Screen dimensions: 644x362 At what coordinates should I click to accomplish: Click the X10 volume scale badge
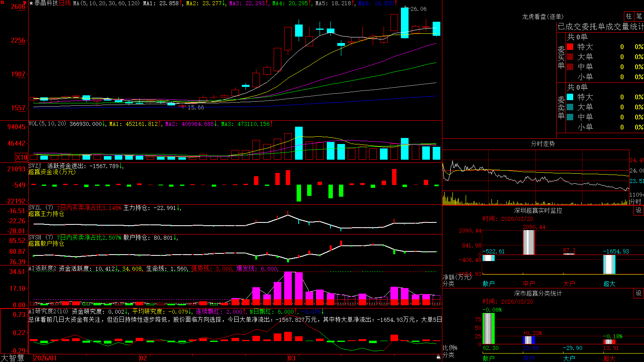pyautogui.click(x=21, y=157)
